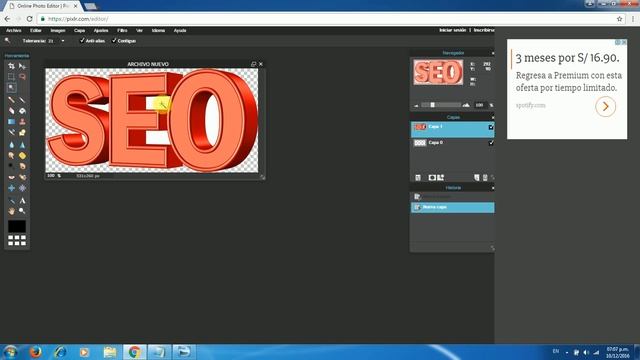Click the Navigator SEO preview thumbnail
Viewport: 640px width, 360px height.
(x=438, y=72)
